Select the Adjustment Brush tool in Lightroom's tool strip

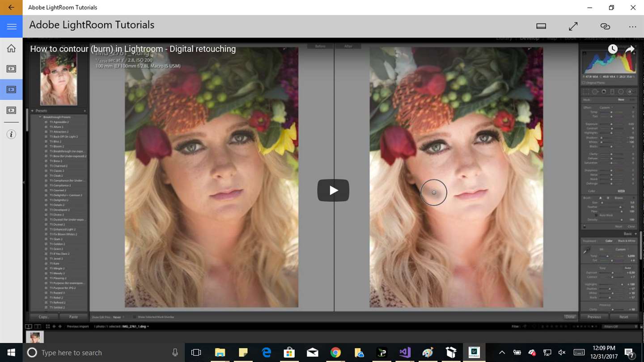[x=630, y=92]
